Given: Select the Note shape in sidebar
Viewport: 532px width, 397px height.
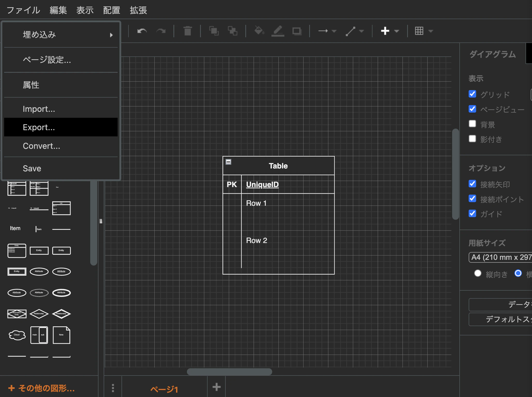Looking at the screenshot, I should [61, 335].
